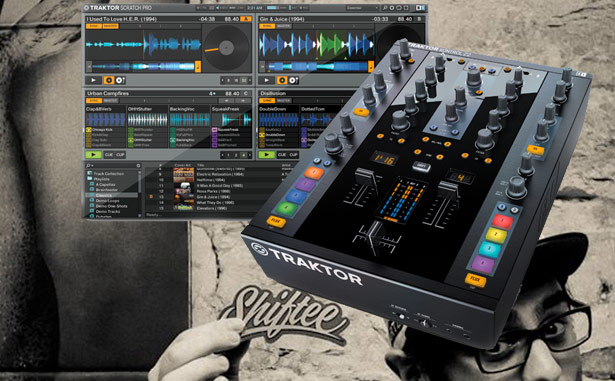
Task: Play Deck D remix deck
Action: click(x=267, y=155)
